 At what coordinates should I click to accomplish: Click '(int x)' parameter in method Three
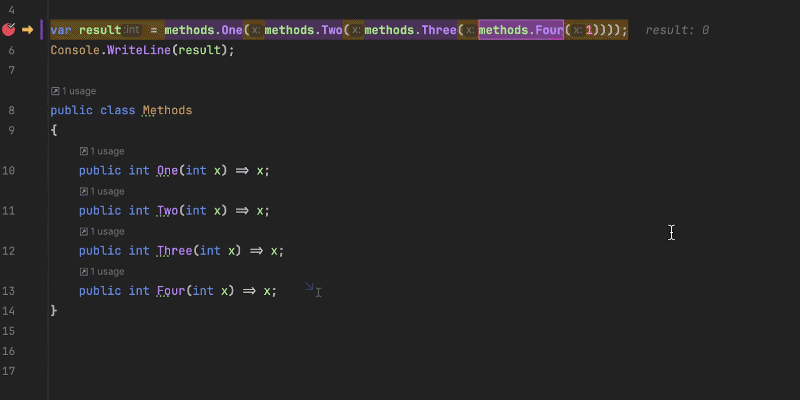click(x=217, y=251)
